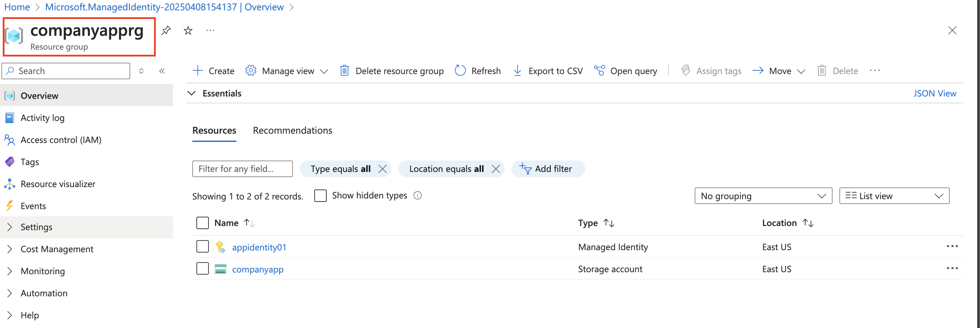This screenshot has height=328, width=980.
Task: Go to Microsoft.ManagedIdentity deployment Overview breadcrumb
Action: point(164,7)
